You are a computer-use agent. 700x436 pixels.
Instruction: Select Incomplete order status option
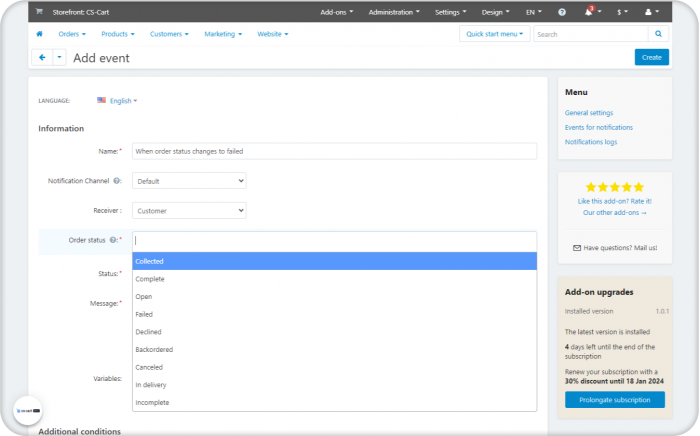point(334,403)
